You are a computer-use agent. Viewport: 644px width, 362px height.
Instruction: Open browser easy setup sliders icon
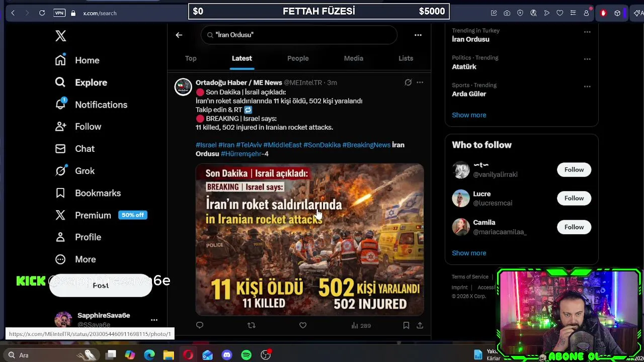click(x=573, y=13)
